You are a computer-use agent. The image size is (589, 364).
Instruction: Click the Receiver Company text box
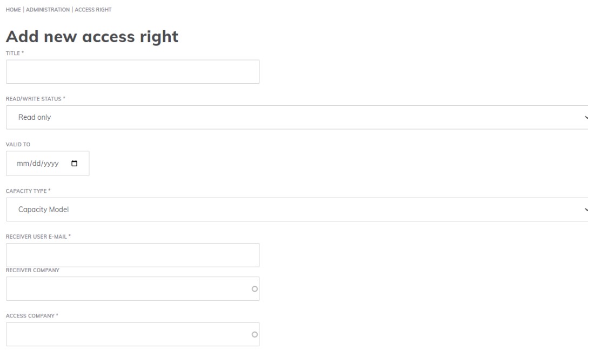[124, 288]
